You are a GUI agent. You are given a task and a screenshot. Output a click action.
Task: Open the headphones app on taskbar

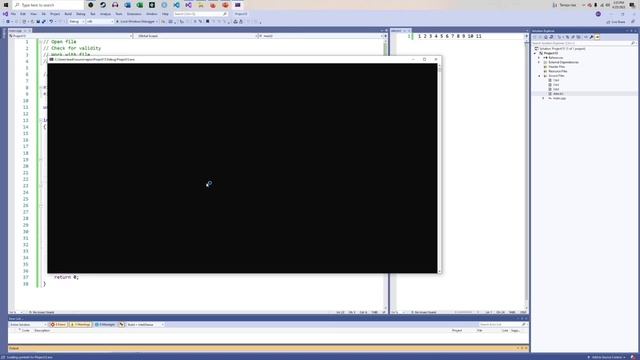click(x=115, y=5)
